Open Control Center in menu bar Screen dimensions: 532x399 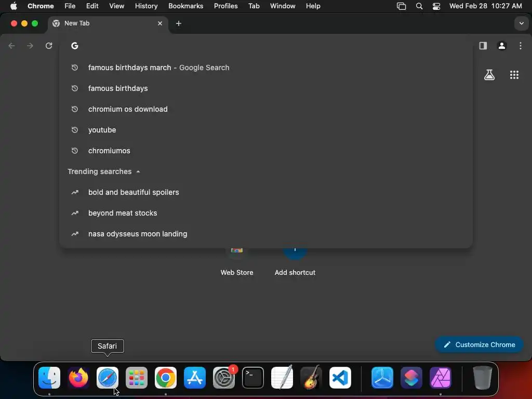pyautogui.click(x=436, y=6)
